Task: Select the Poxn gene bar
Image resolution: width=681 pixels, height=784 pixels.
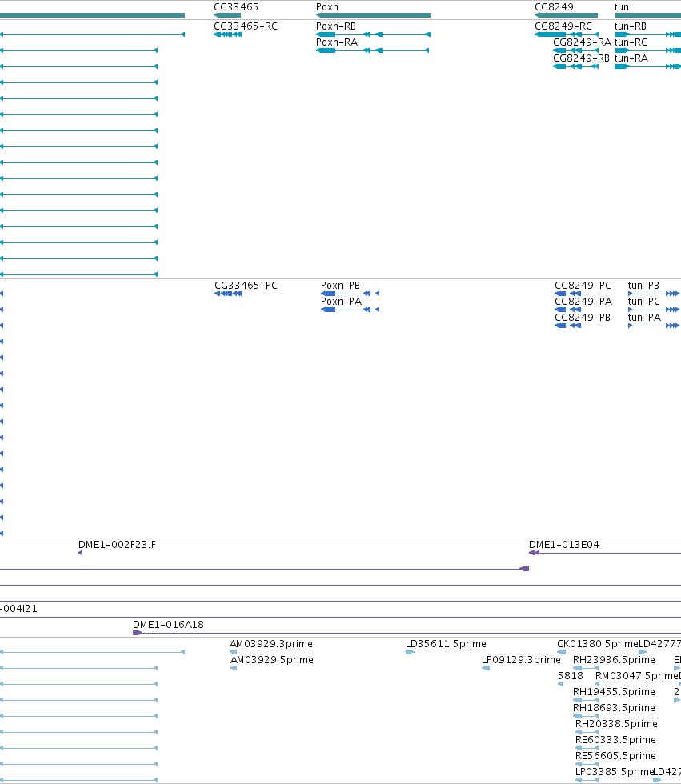Action: click(373, 15)
